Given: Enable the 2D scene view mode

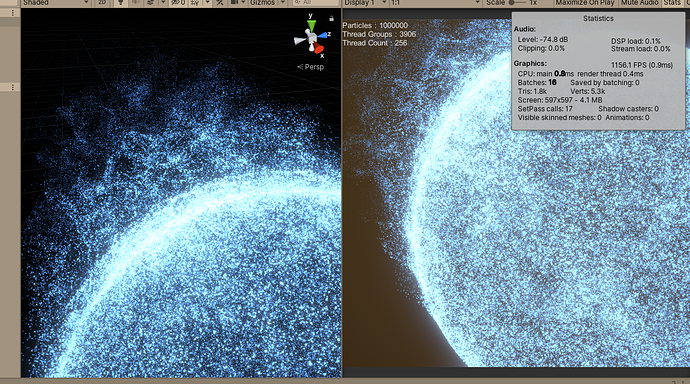Looking at the screenshot, I should [x=102, y=2].
